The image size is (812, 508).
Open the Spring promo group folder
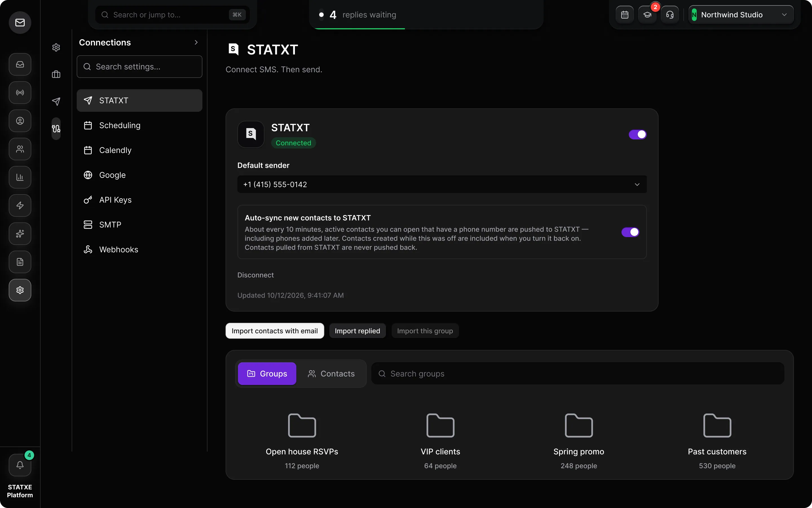pos(579,441)
